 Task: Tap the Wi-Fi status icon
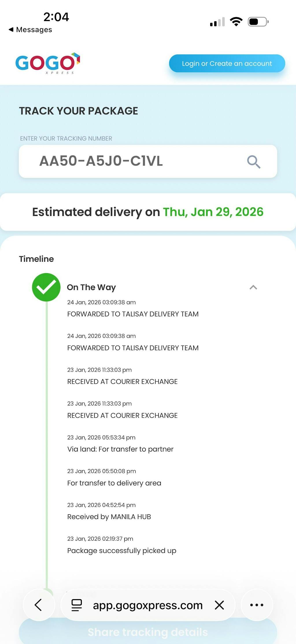(236, 22)
